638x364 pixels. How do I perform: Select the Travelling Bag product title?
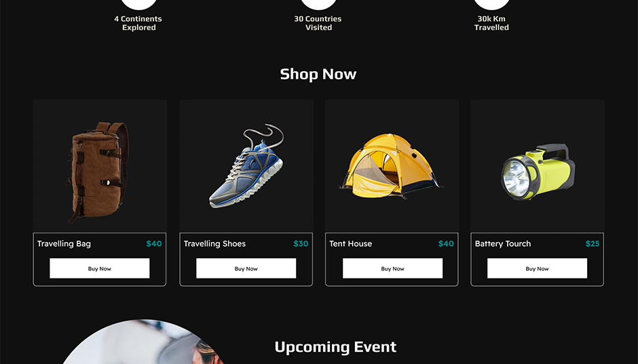pyautogui.click(x=64, y=244)
